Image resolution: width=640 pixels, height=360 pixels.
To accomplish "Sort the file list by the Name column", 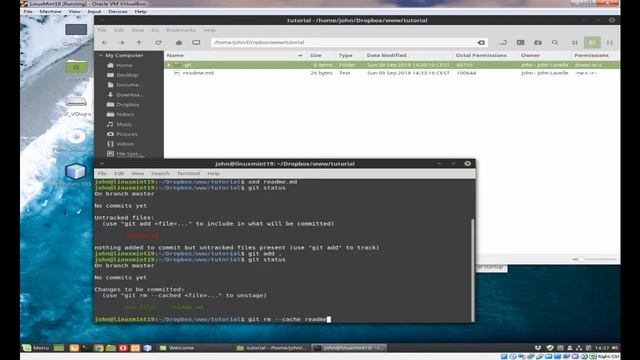I will pos(235,55).
